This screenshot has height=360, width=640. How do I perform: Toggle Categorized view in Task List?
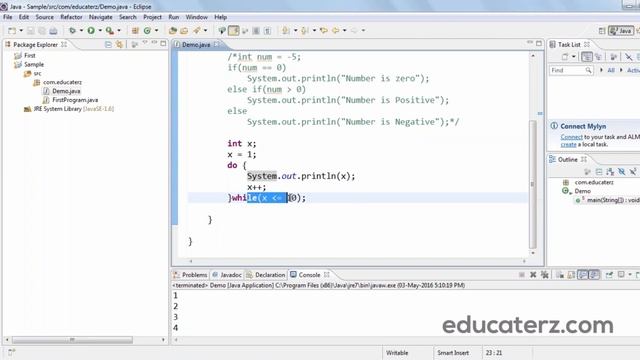pos(587,57)
